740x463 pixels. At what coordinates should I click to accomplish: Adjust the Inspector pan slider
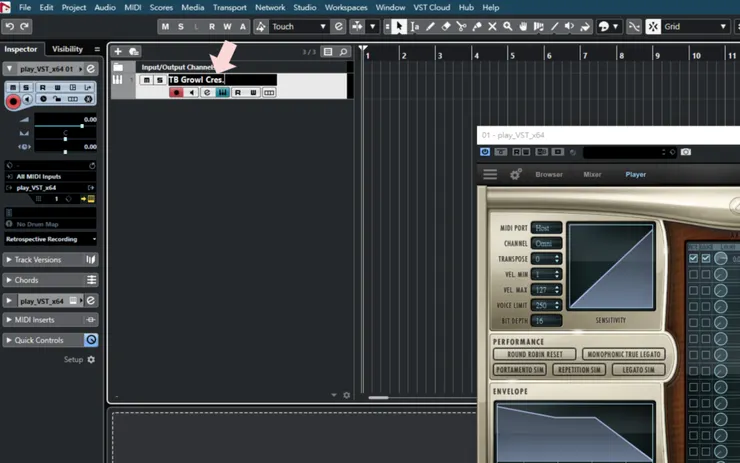[65, 139]
